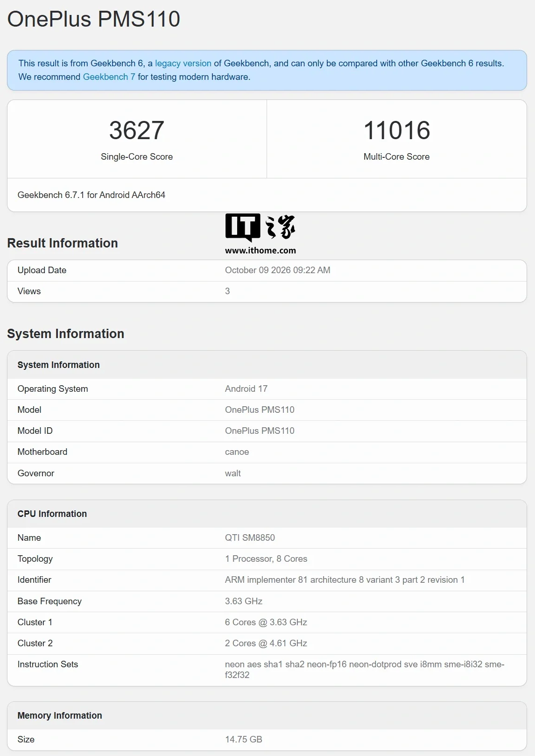Select "OnePlus PMS110" in the Model ID row
The height and width of the screenshot is (756, 535).
pyautogui.click(x=260, y=431)
